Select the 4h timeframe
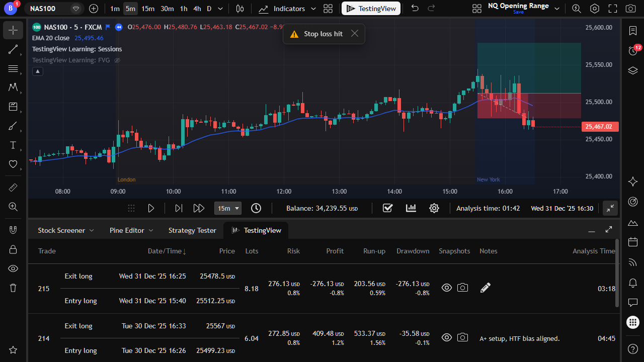This screenshot has height=362, width=644. 197,9
